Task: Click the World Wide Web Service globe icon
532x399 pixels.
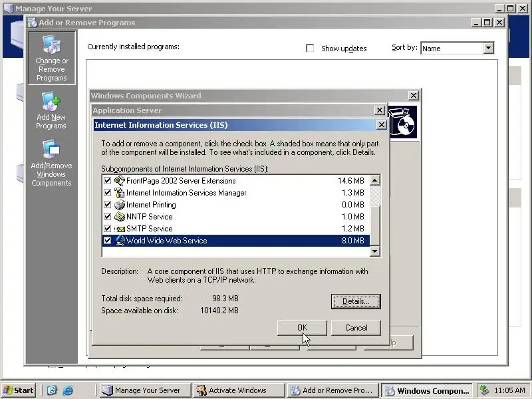Action: pyautogui.click(x=120, y=241)
